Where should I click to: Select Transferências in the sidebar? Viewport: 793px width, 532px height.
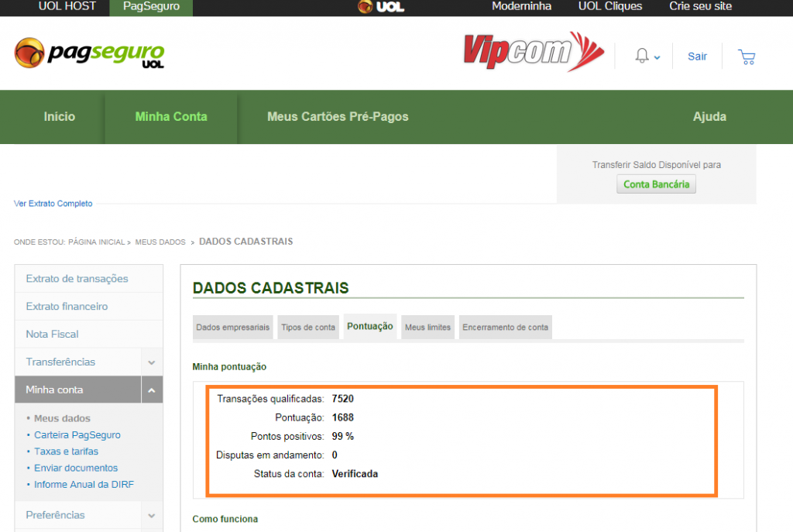pyautogui.click(x=60, y=362)
